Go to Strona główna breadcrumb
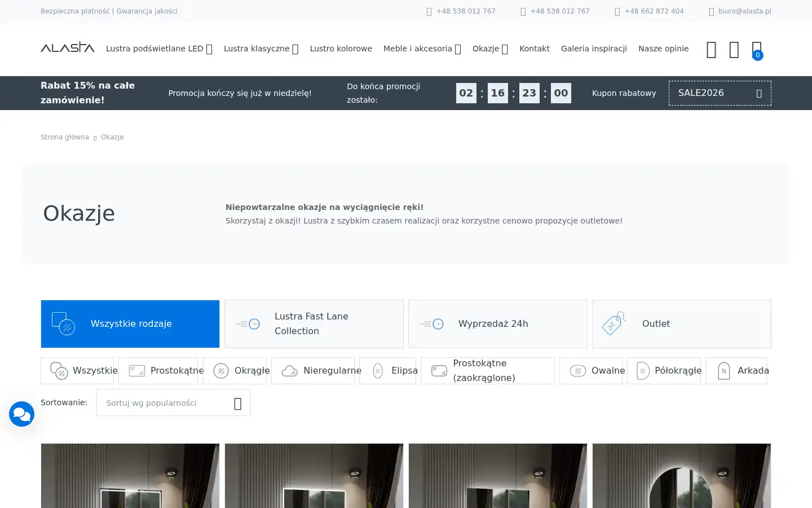This screenshot has height=508, width=812. point(65,137)
